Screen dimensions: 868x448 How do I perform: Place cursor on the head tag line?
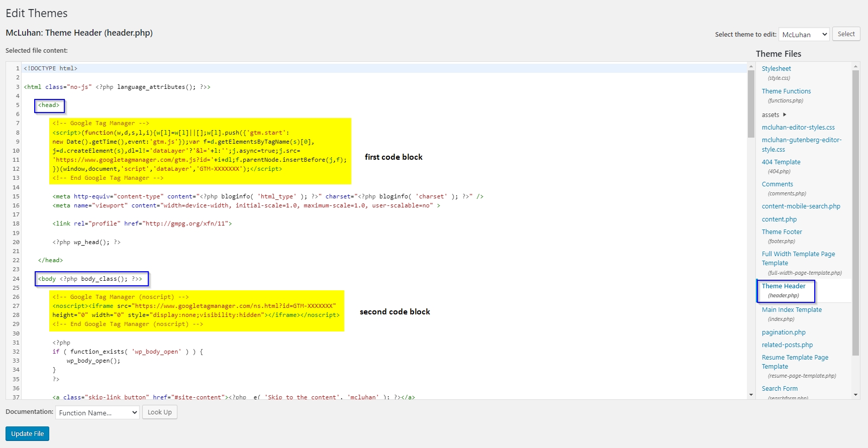click(49, 105)
